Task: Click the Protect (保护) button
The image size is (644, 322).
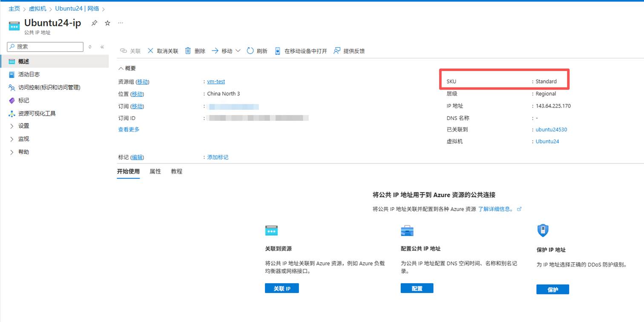Action: pos(552,290)
